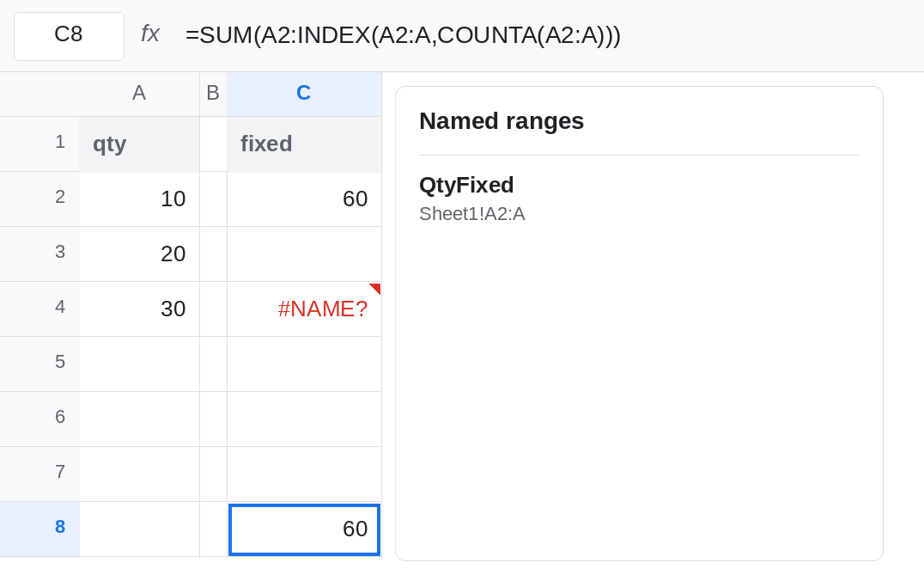This screenshot has height=581, width=924.
Task: Select row 1 header
Action: (x=40, y=144)
